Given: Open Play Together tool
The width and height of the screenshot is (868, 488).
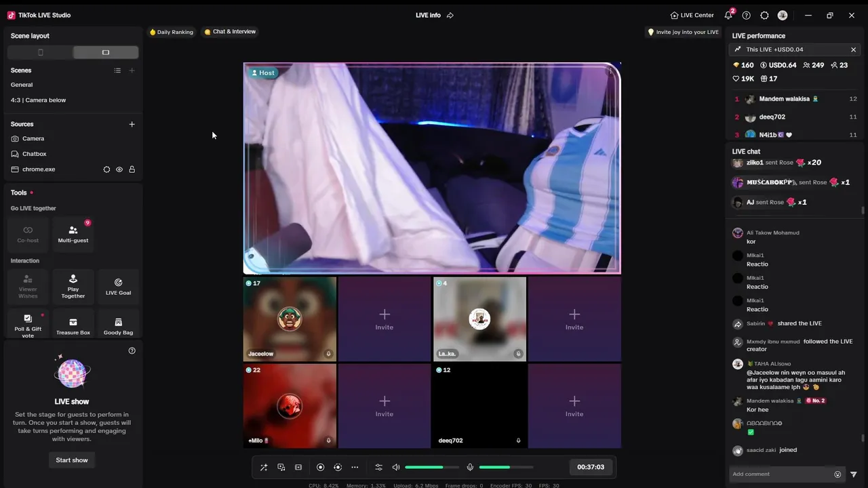Looking at the screenshot, I should click(73, 286).
